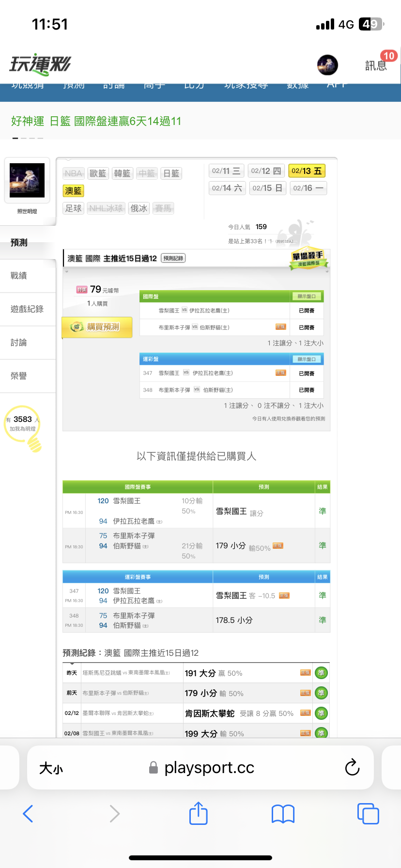Click 顯示盤口 in 運彩盤 header

[307, 359]
